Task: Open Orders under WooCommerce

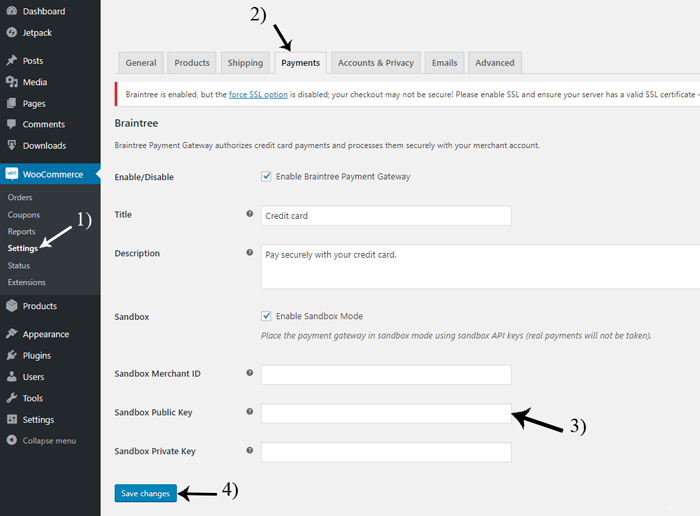Action: (x=20, y=197)
